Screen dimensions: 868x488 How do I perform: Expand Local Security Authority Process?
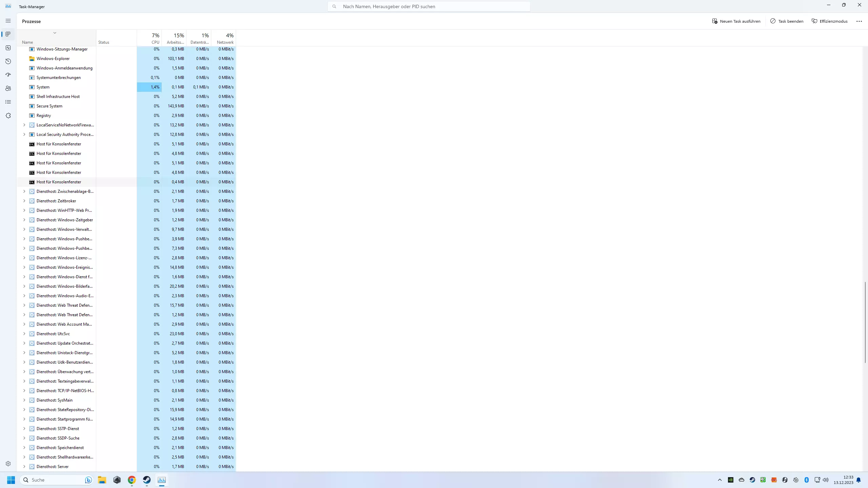[x=24, y=135]
